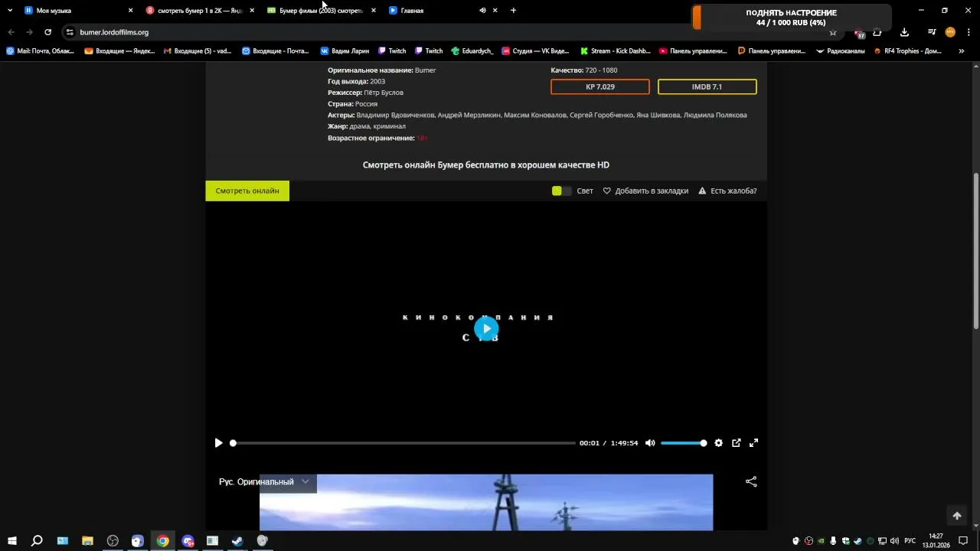The width and height of the screenshot is (980, 551).
Task: Click the big play button in video center
Action: tap(486, 329)
